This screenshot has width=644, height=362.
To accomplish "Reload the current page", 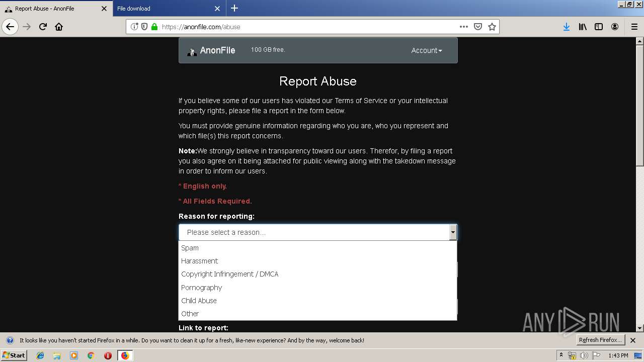I will pyautogui.click(x=43, y=27).
